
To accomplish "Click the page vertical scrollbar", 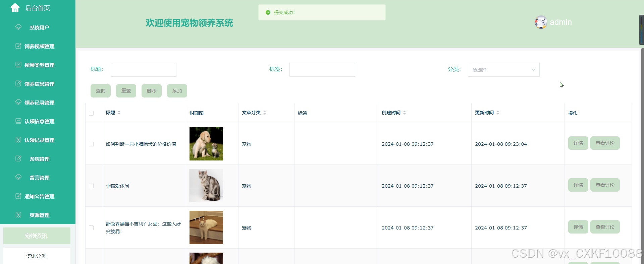I will [x=642, y=156].
